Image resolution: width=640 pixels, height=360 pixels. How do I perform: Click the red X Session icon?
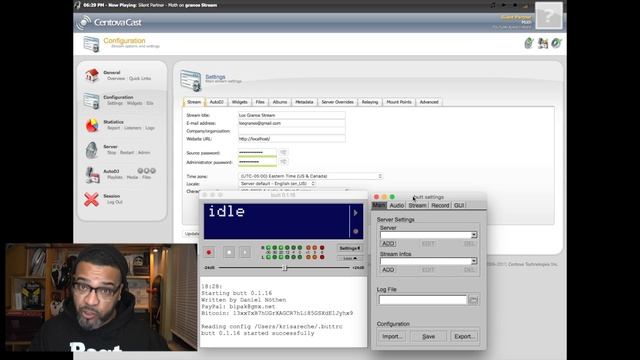click(91, 200)
